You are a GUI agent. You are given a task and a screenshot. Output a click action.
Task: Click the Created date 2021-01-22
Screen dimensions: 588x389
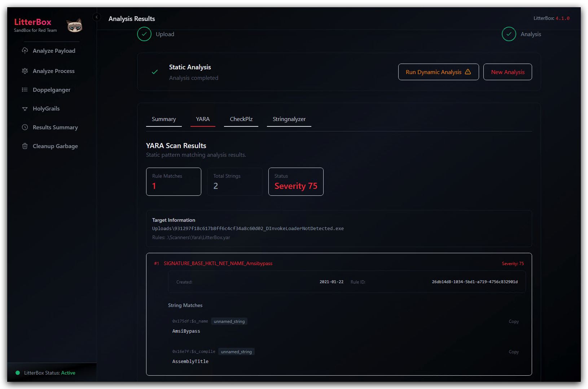pyautogui.click(x=331, y=282)
